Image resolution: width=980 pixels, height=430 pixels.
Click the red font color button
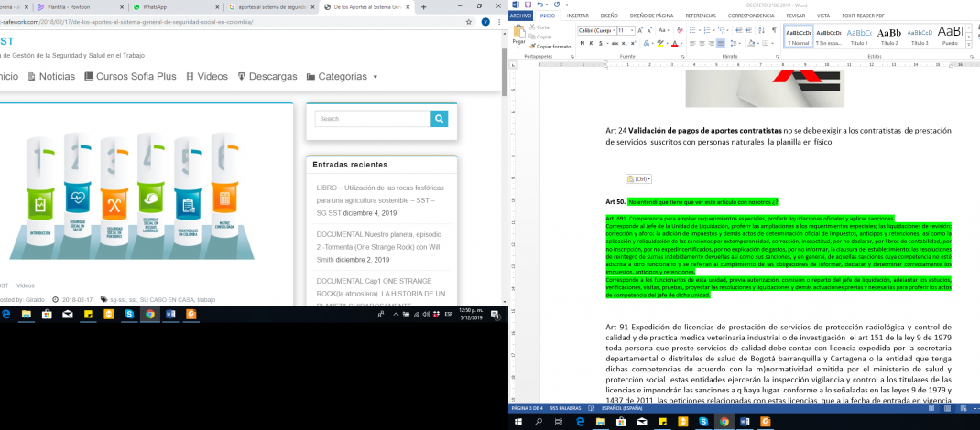point(675,43)
